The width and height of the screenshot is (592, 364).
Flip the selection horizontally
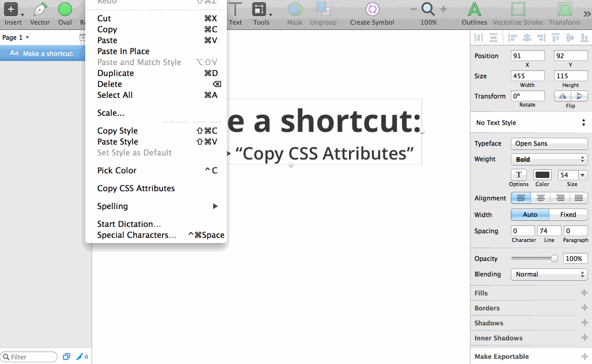[562, 96]
